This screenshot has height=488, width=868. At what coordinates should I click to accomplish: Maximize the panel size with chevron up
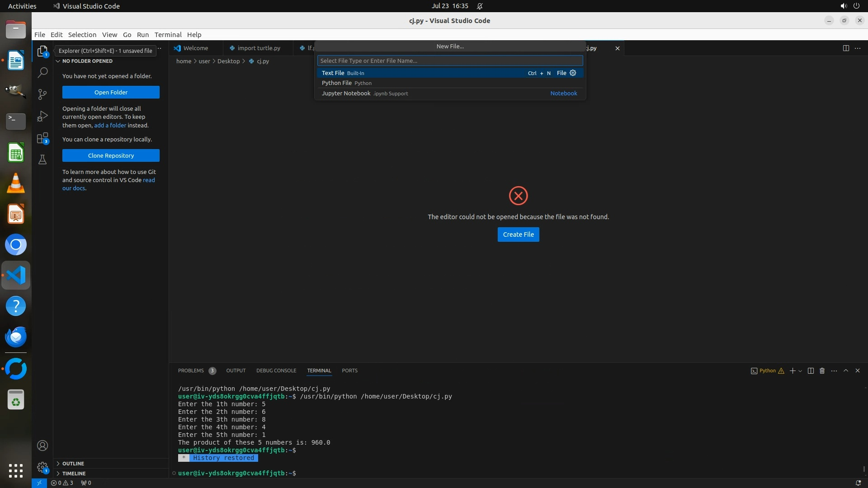[x=846, y=371]
